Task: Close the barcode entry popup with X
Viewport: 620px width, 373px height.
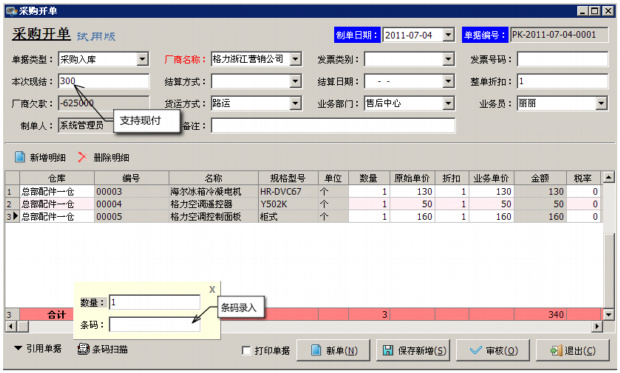Action: tap(212, 290)
